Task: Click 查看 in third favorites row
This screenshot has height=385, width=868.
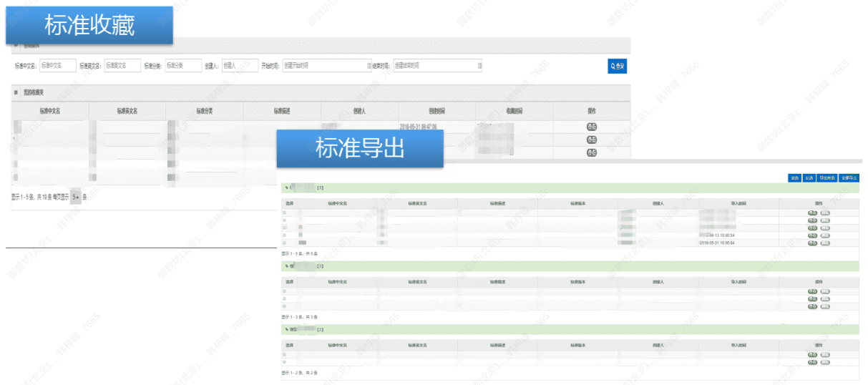Action: pos(592,152)
